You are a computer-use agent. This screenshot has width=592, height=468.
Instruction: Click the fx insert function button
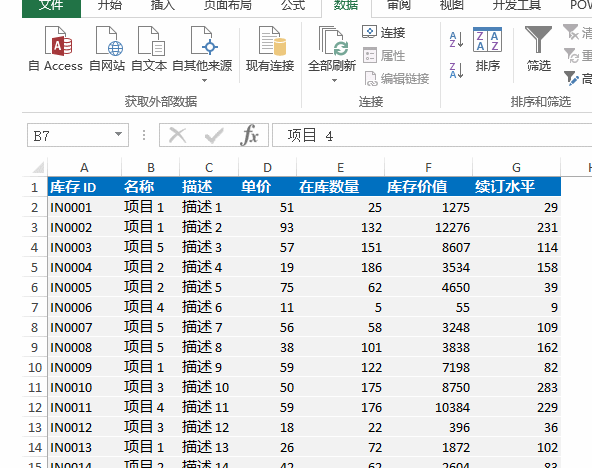[x=249, y=135]
